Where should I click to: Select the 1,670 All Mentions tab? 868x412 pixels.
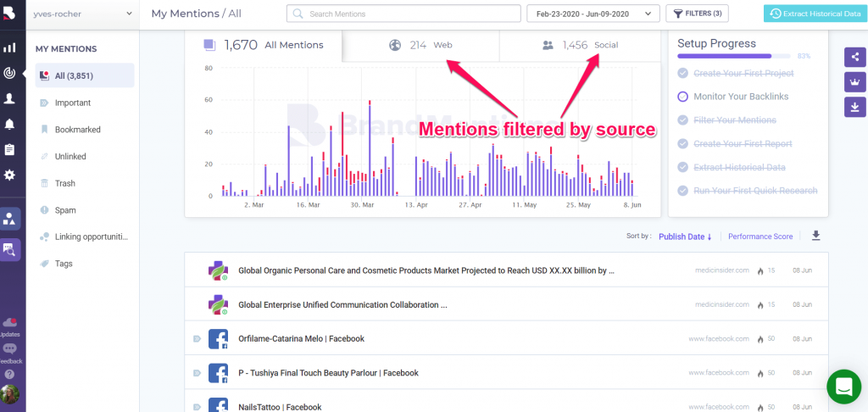263,46
